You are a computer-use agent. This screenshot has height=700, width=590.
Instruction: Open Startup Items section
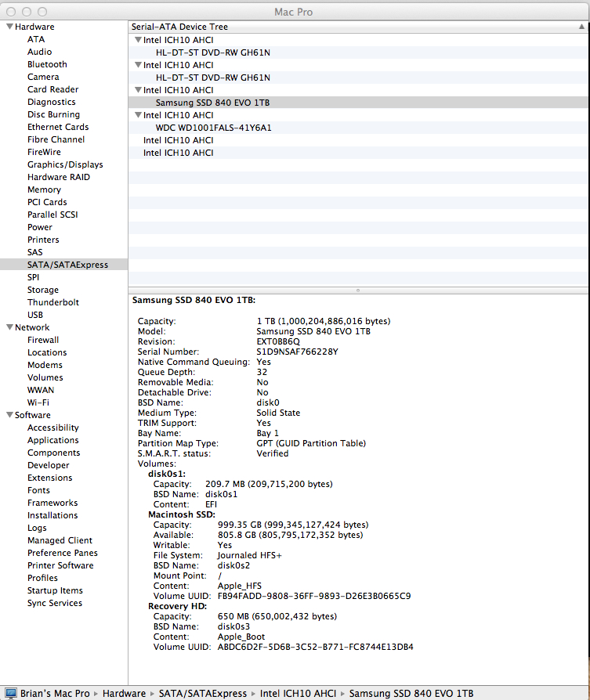coord(55,590)
